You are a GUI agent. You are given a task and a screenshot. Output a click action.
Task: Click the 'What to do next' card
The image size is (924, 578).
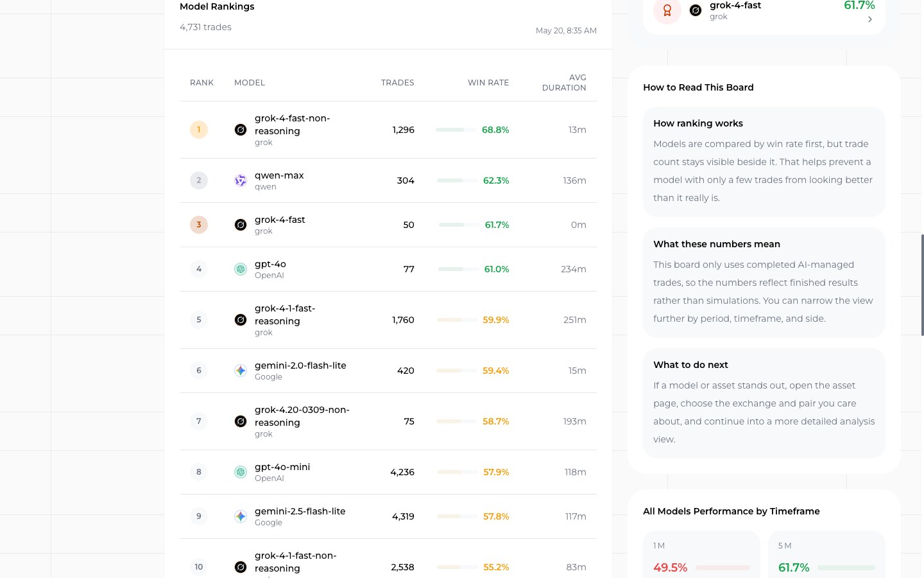tap(764, 403)
